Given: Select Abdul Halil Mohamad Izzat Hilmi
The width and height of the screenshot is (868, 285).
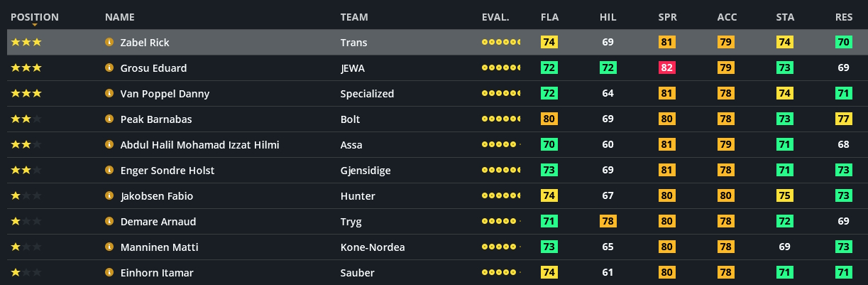Looking at the screenshot, I should point(199,145).
